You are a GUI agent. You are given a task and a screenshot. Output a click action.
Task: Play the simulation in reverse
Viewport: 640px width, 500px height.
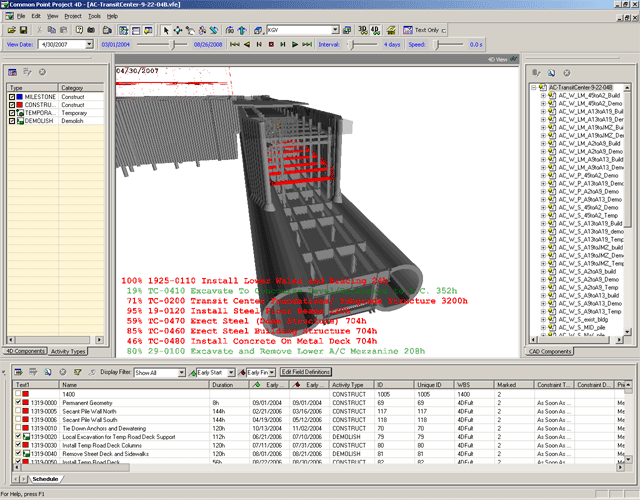coord(247,44)
